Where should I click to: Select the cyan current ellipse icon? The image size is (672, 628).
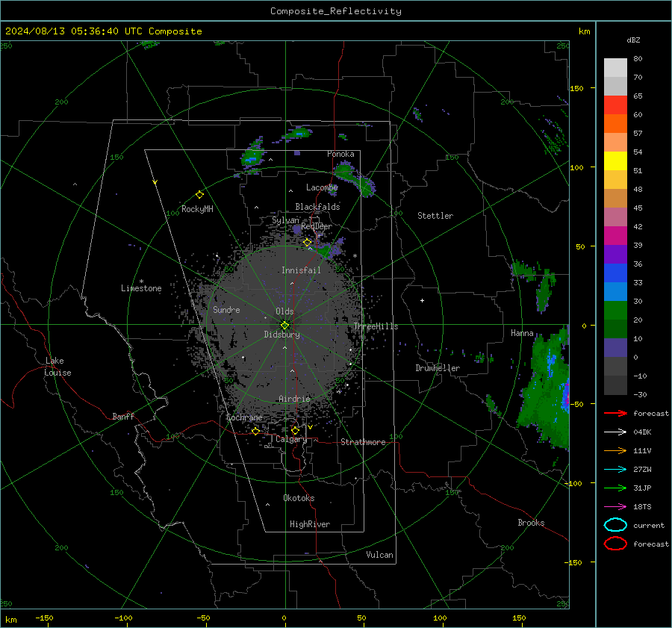[615, 525]
